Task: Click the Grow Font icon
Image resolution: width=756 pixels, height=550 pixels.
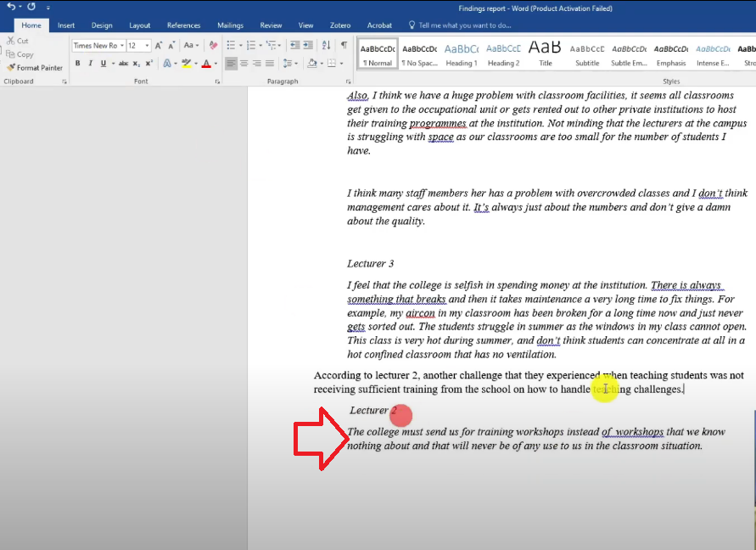Action: (x=159, y=45)
